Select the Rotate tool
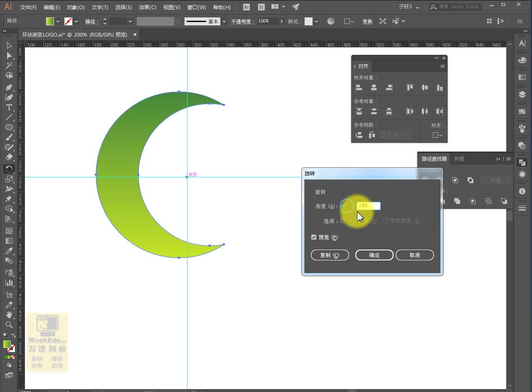Viewport: 532px width, 392px height. [9, 169]
